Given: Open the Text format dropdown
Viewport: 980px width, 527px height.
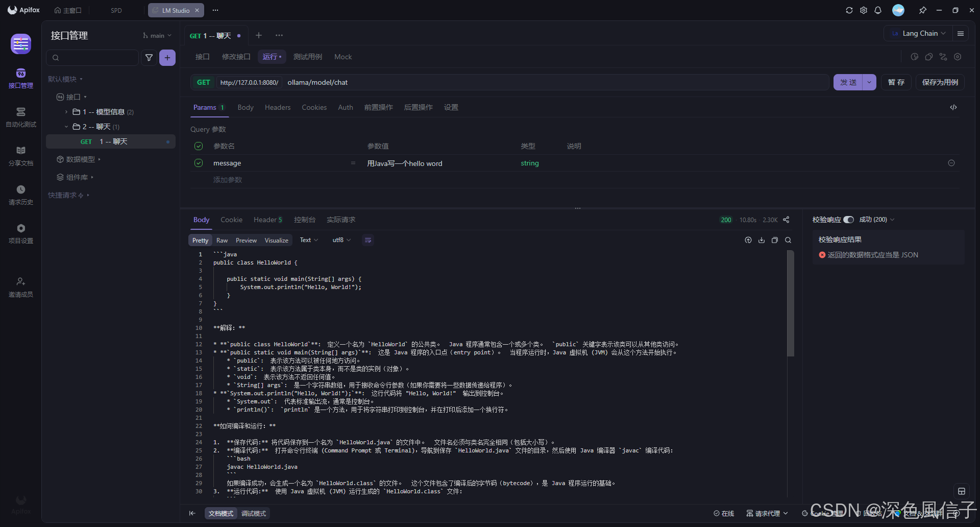Looking at the screenshot, I should pos(309,240).
